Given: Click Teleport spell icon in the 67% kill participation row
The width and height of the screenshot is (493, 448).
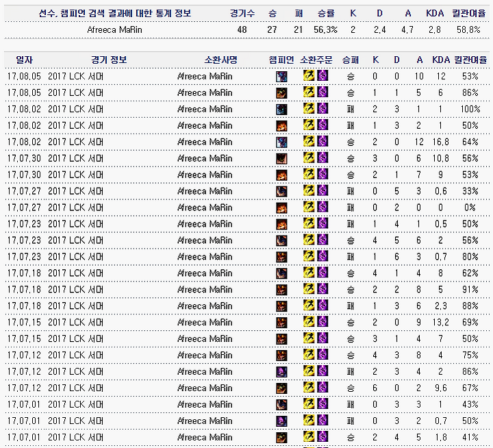Looking at the screenshot, I should point(323,387).
